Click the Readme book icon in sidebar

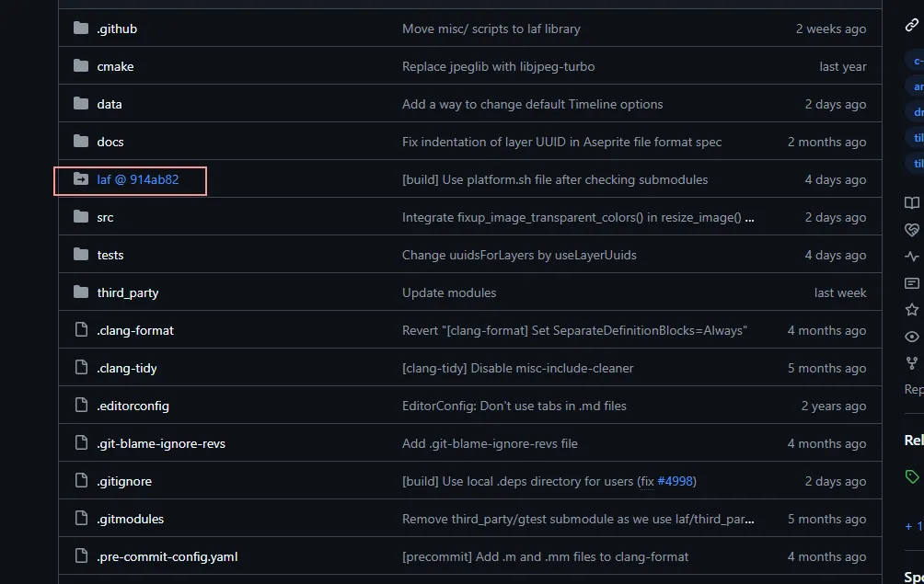pyautogui.click(x=912, y=203)
